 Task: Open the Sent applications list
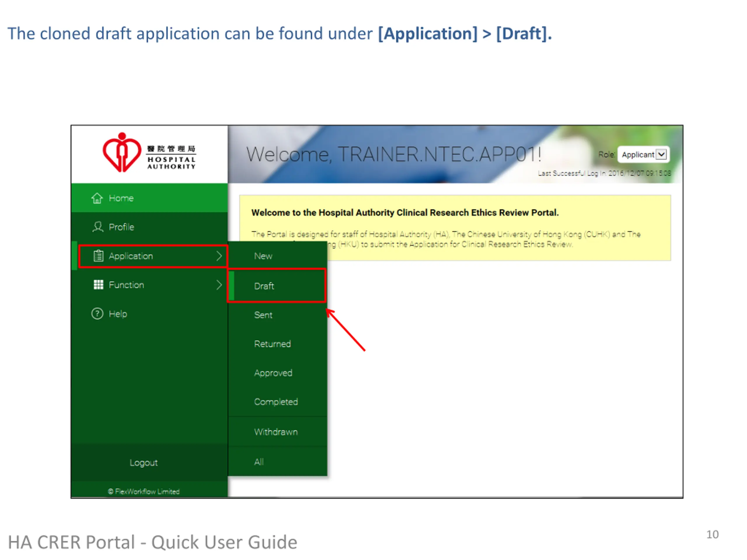(x=263, y=315)
